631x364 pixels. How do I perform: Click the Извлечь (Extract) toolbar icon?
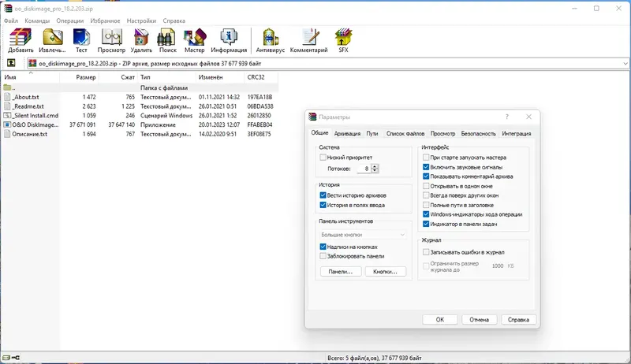pyautogui.click(x=53, y=37)
